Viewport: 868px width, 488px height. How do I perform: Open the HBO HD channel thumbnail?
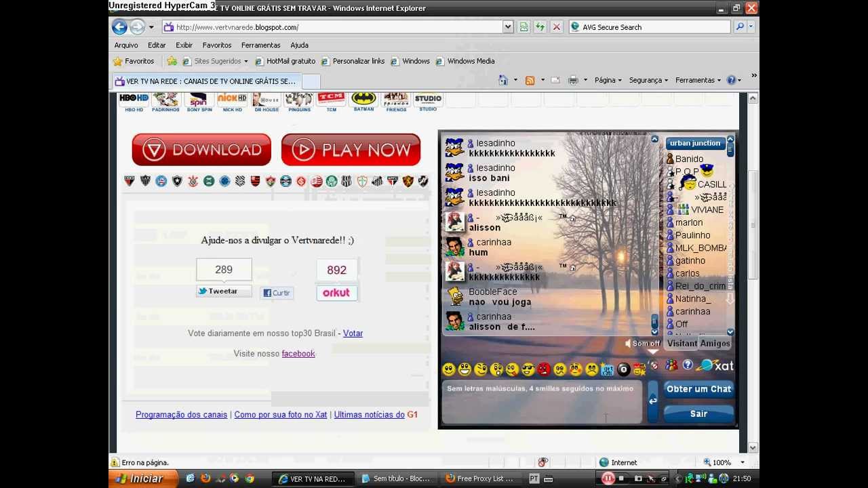click(x=134, y=102)
